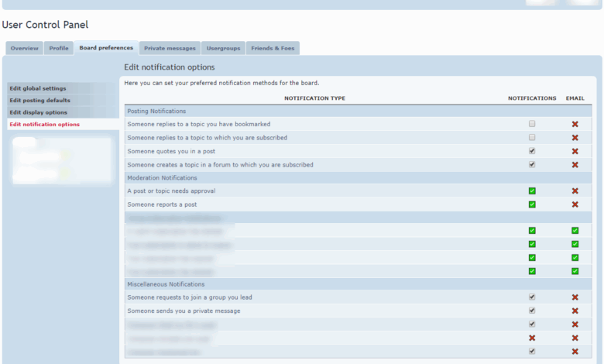Image resolution: width=604 pixels, height=364 pixels.
Task: Go to the Friends & Foes tab
Action: coord(273,48)
